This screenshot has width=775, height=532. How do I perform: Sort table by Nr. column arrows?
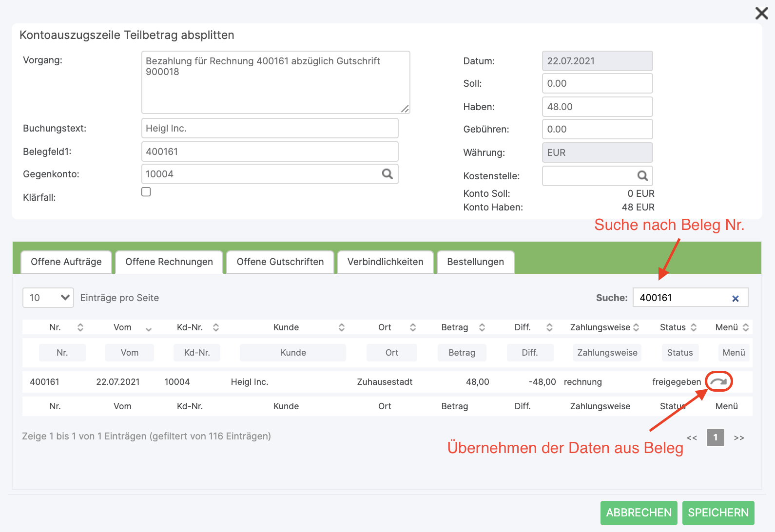pos(80,327)
